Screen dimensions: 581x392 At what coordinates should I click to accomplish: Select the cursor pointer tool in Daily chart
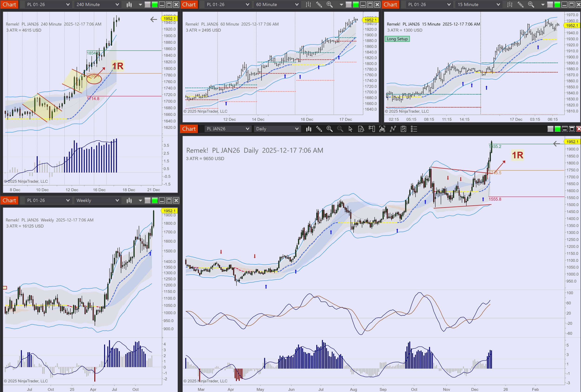pyautogui.click(x=350, y=129)
